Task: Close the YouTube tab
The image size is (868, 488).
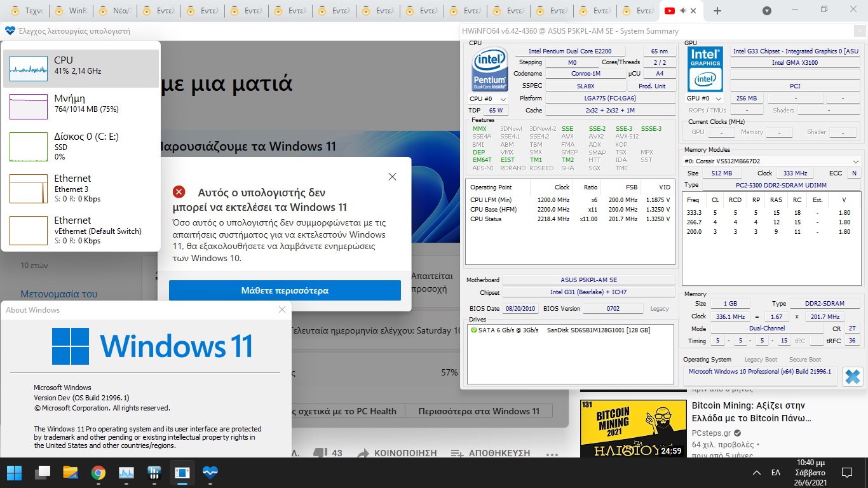Action: point(693,11)
